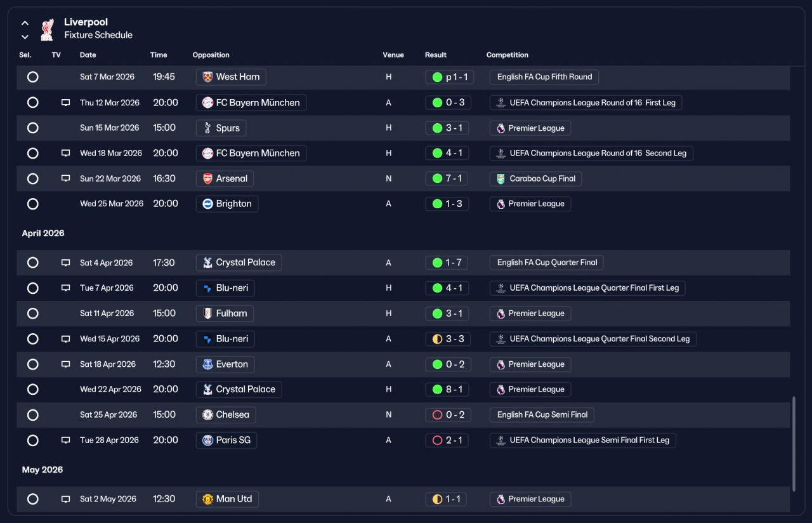Screen dimensions: 812x523
Task: Click TV icon for Paris SG match
Action: point(65,440)
